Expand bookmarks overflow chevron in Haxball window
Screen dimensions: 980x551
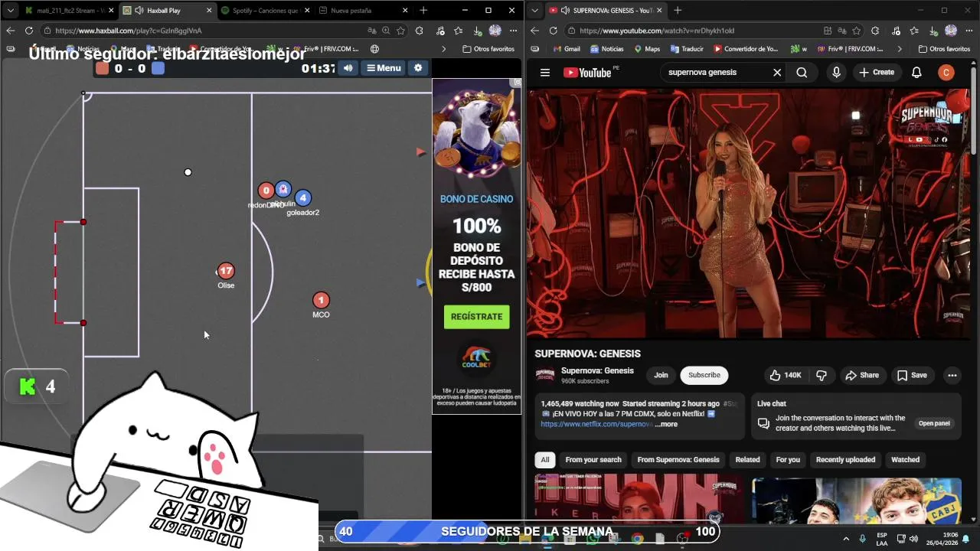(x=443, y=49)
